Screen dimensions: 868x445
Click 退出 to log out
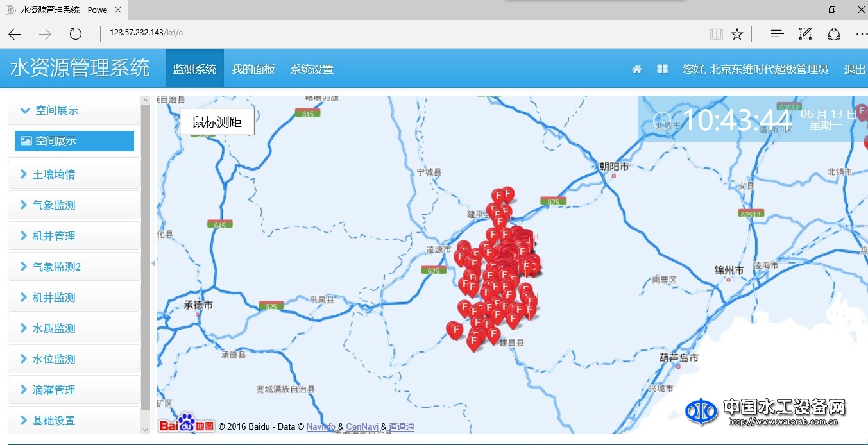pyautogui.click(x=855, y=69)
